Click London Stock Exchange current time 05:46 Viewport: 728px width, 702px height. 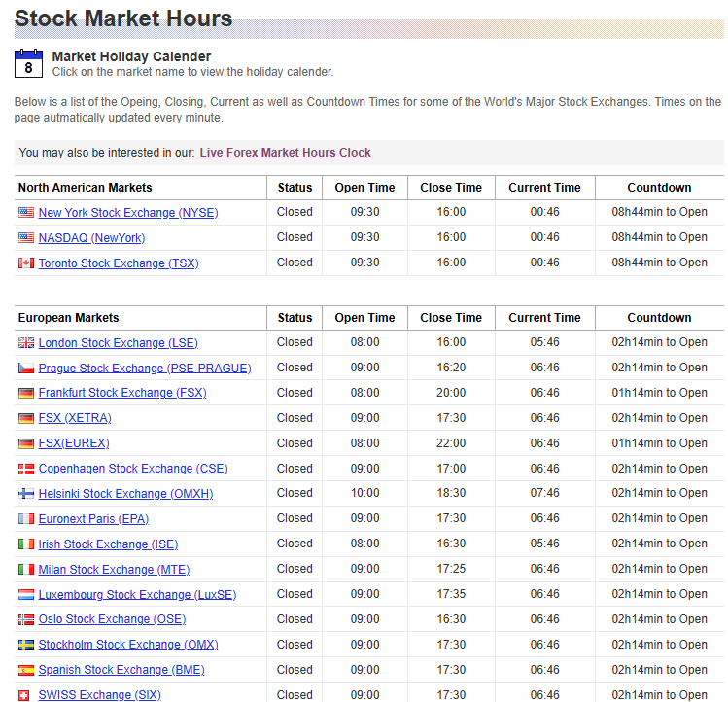click(544, 342)
